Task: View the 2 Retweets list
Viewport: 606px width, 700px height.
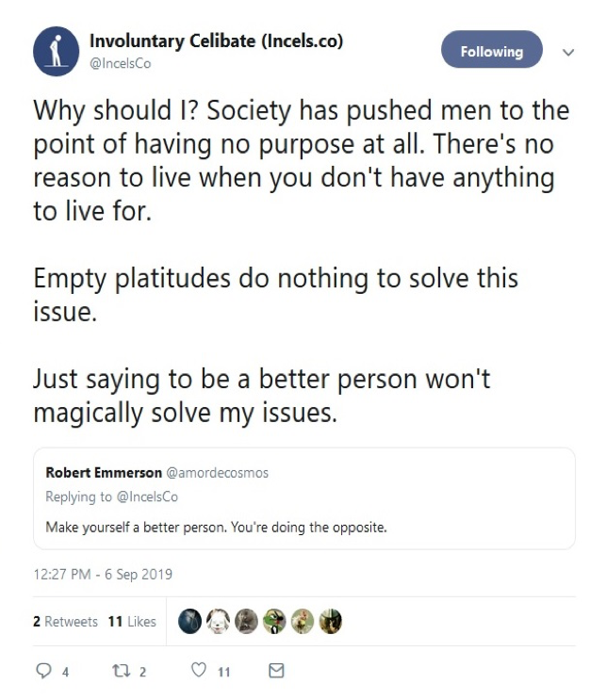Action: click(x=65, y=622)
